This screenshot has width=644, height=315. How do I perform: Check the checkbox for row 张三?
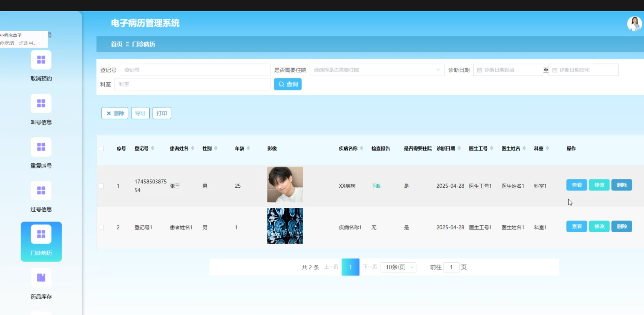pyautogui.click(x=101, y=186)
